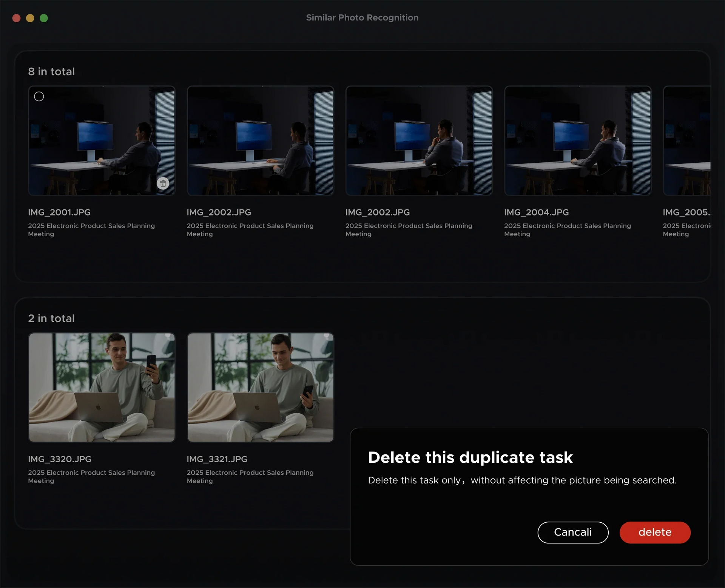Click the trash icon on IMG_2001 photo
This screenshot has width=725, height=588.
coord(163,183)
